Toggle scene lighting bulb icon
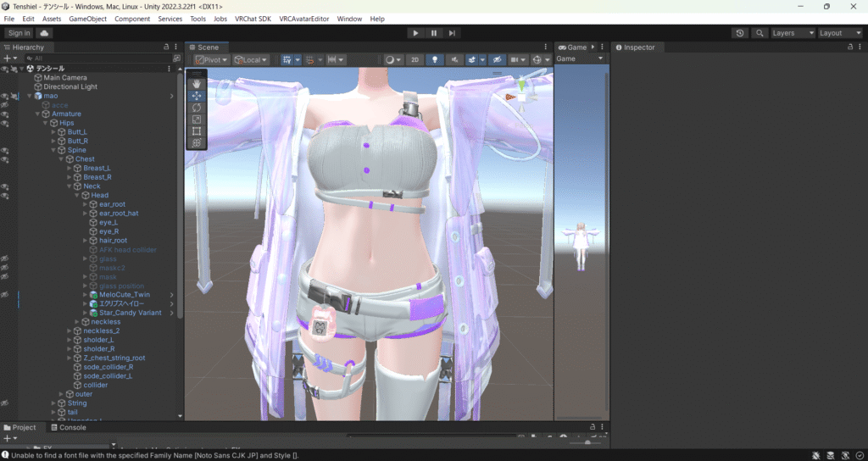 click(x=435, y=60)
